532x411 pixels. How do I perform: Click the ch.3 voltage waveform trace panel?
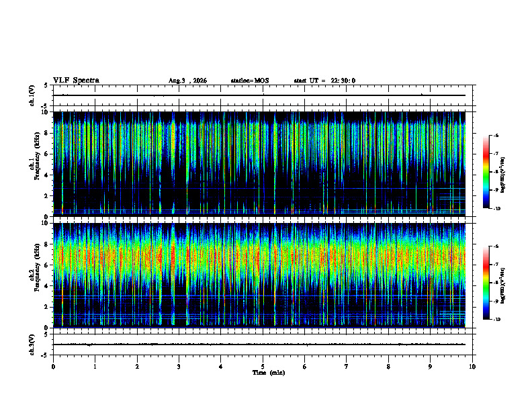point(263,345)
